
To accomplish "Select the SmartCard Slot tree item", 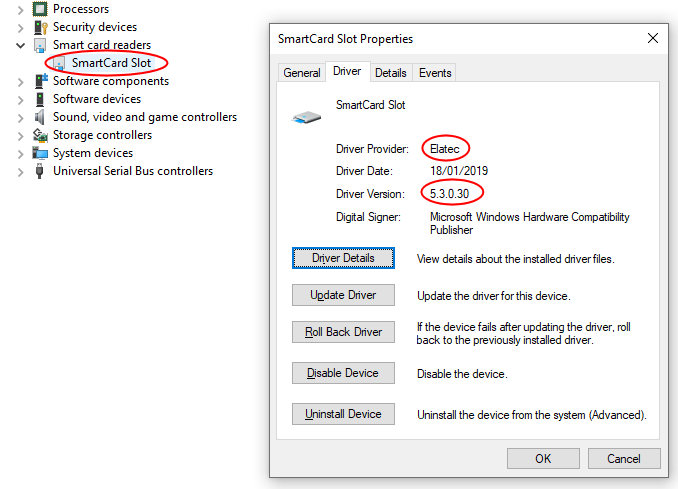I will point(111,63).
